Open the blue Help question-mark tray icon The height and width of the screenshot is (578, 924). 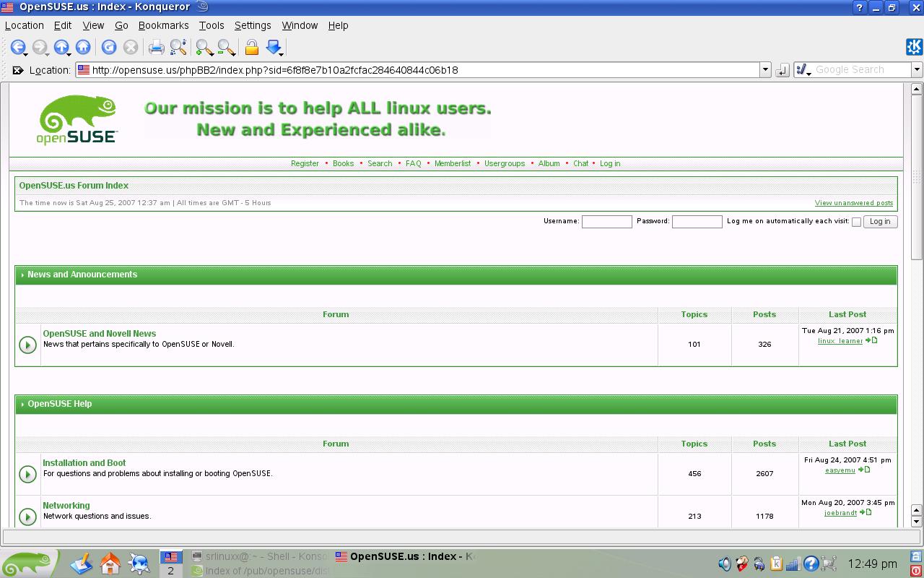point(811,564)
